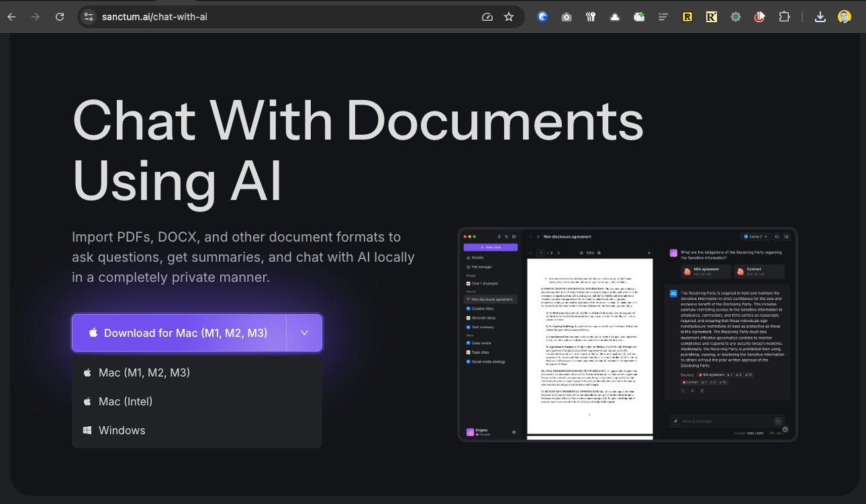866x504 pixels.
Task: Click the browser forward arrow
Action: pyautogui.click(x=36, y=17)
